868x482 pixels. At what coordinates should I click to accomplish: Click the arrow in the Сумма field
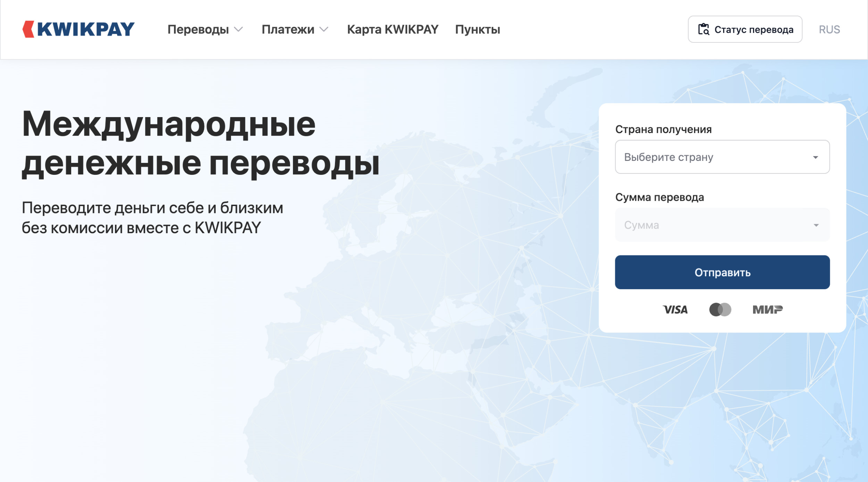(816, 226)
